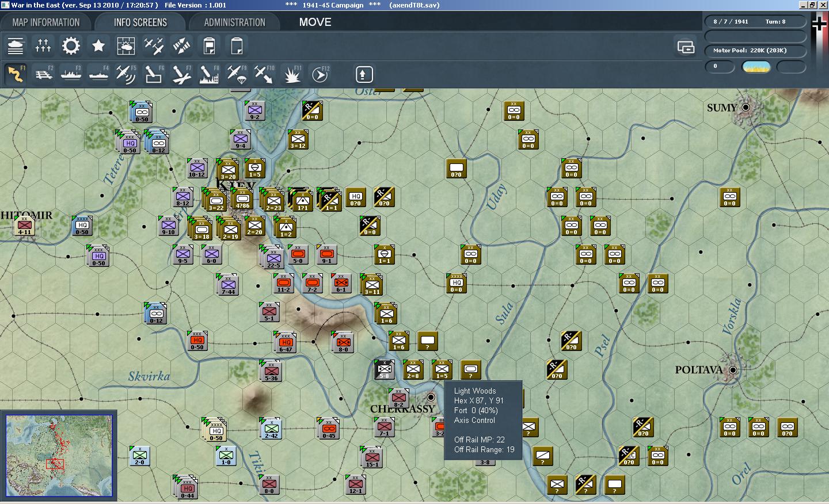Click the up-arrow toolbar button
The image size is (829, 504).
pyautogui.click(x=363, y=74)
